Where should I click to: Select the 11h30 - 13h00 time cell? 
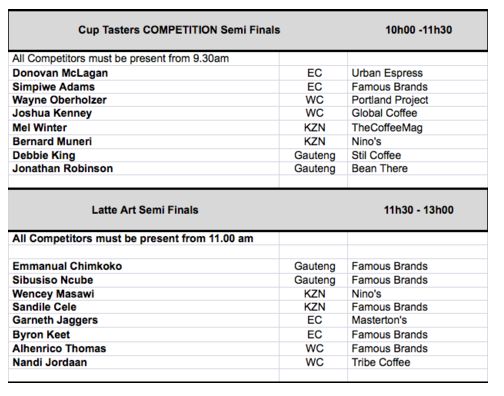pyautogui.click(x=419, y=210)
